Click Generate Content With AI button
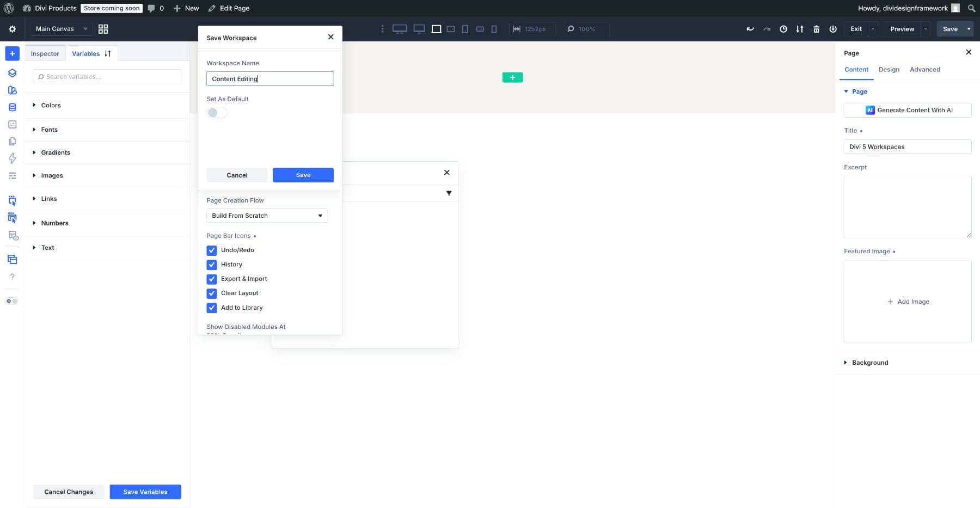The width and height of the screenshot is (980, 508). [908, 110]
